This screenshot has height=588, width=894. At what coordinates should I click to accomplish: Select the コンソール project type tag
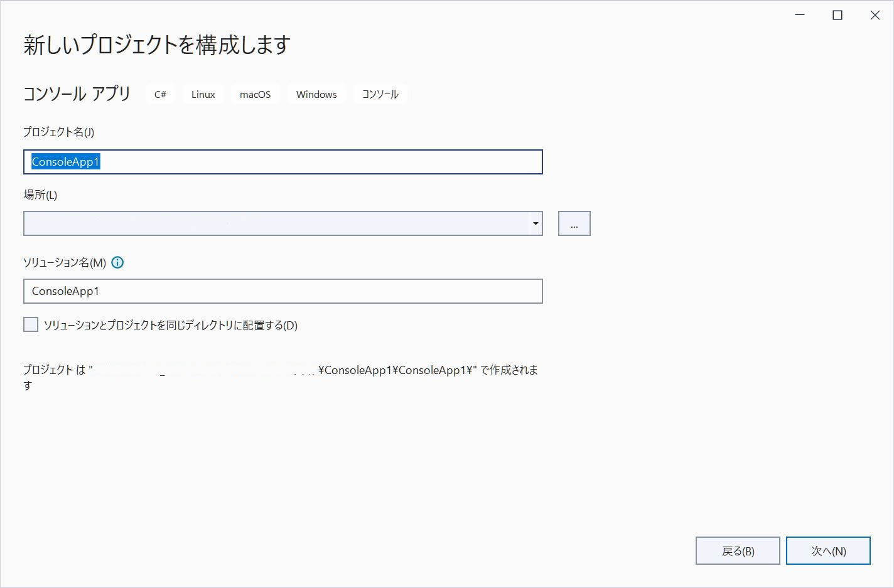[380, 94]
